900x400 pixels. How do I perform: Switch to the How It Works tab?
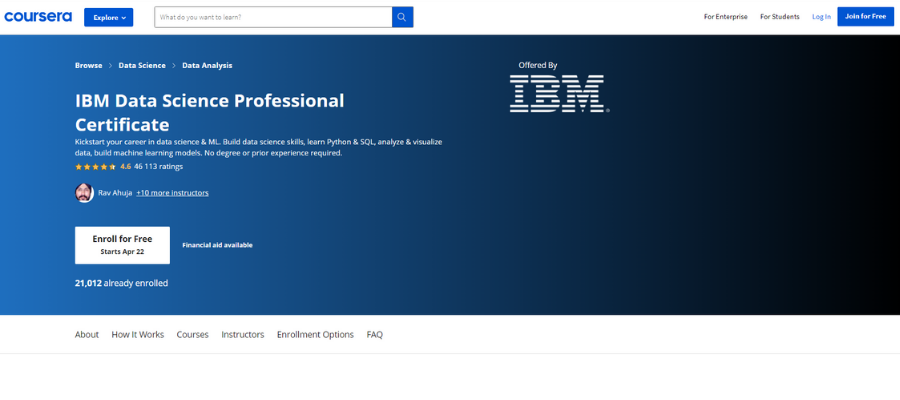coord(138,335)
